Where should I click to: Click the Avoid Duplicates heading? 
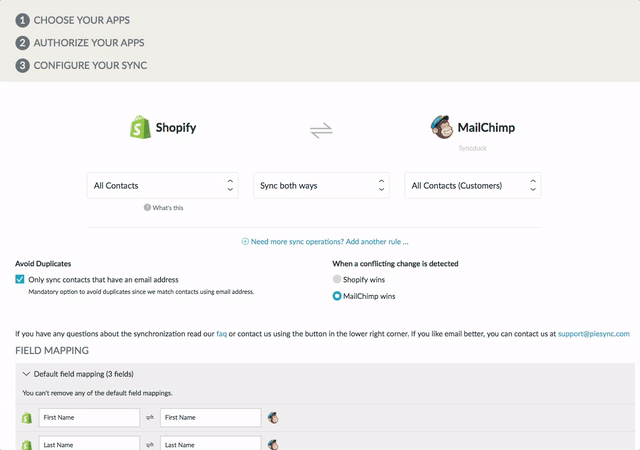click(x=43, y=263)
